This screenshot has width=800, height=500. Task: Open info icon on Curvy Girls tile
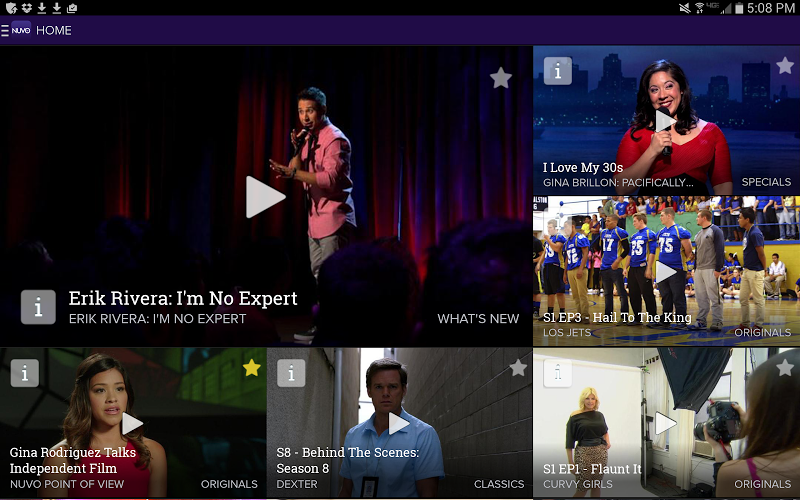click(x=557, y=373)
